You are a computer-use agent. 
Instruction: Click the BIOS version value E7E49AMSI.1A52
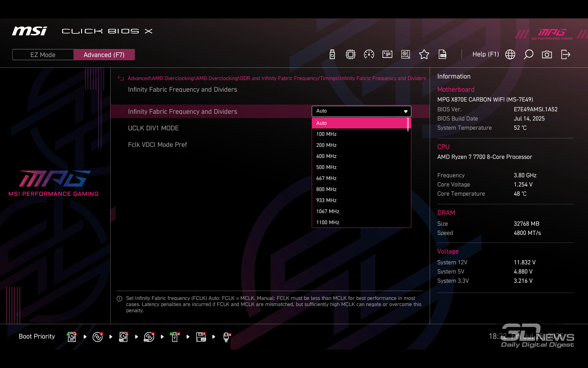tap(536, 109)
